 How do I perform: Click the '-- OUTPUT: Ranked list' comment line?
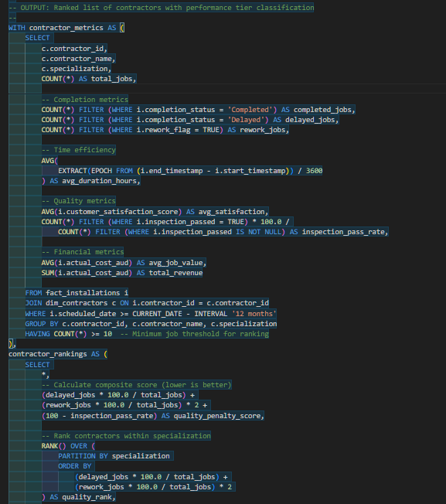point(162,8)
